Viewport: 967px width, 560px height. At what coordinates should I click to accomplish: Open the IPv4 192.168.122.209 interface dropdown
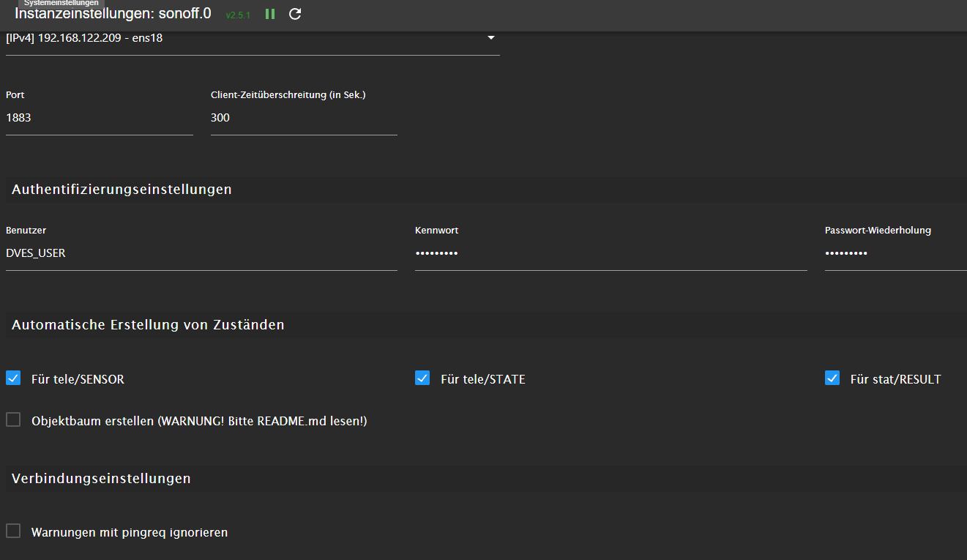[x=253, y=38]
